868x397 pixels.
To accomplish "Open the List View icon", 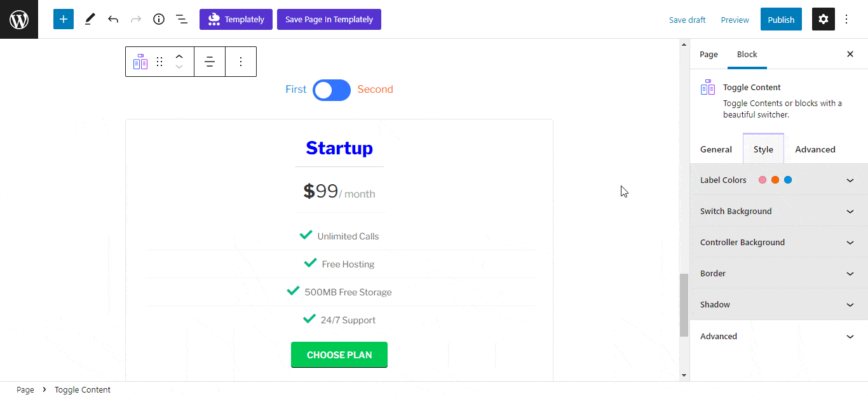I will tap(182, 19).
